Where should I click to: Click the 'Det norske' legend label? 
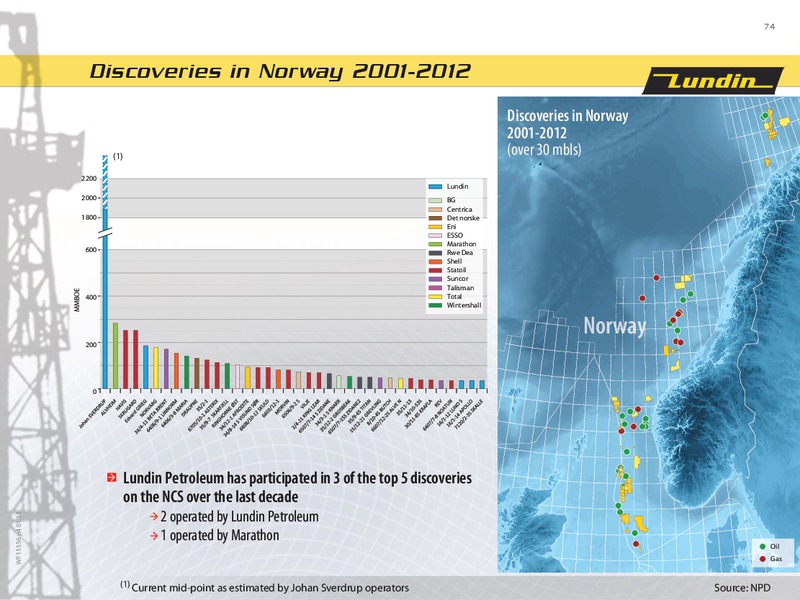[463, 218]
